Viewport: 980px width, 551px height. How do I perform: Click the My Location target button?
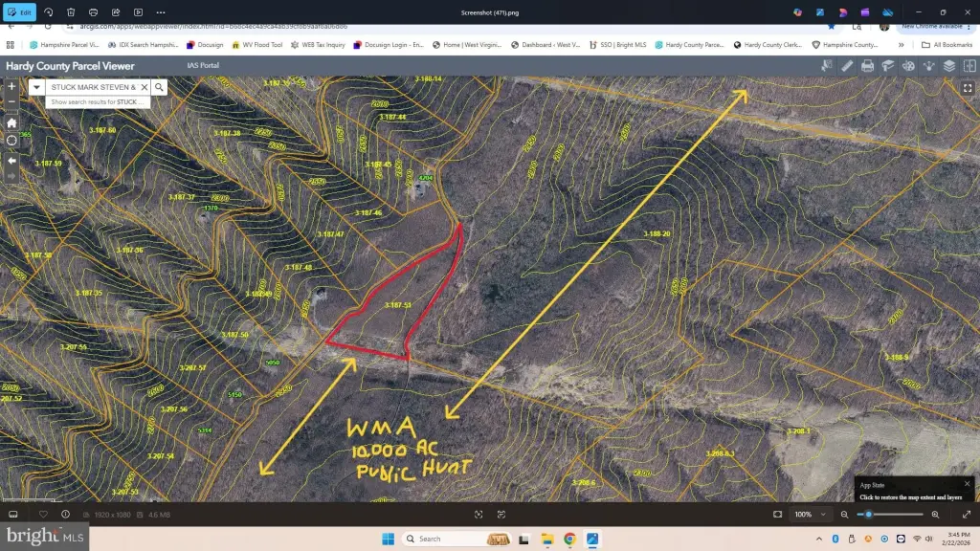[x=11, y=141]
